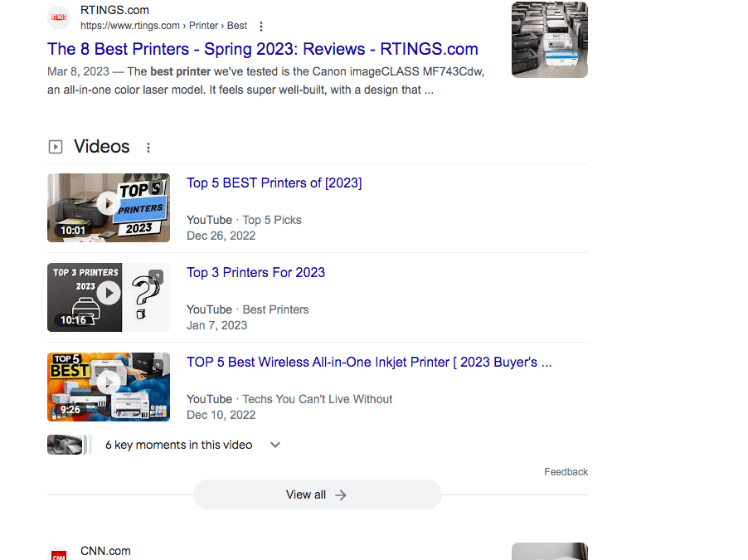Click the key moments preview thumbnail

coord(69,445)
